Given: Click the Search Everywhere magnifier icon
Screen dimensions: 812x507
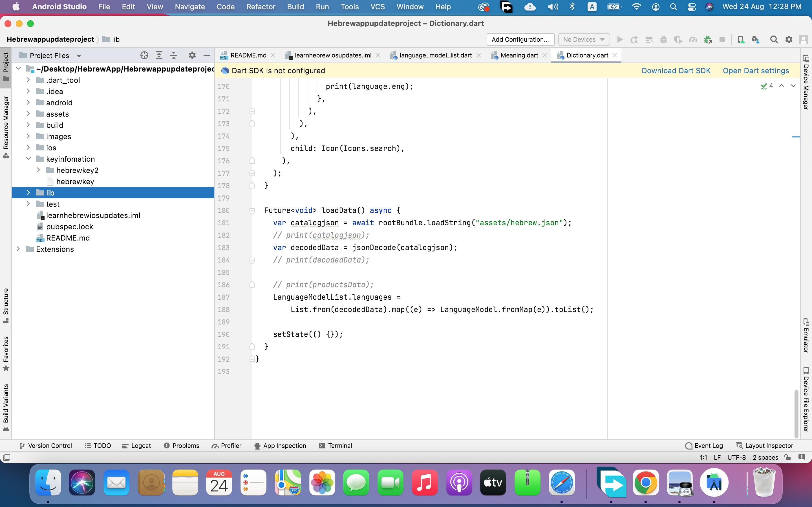Looking at the screenshot, I should (774, 39).
